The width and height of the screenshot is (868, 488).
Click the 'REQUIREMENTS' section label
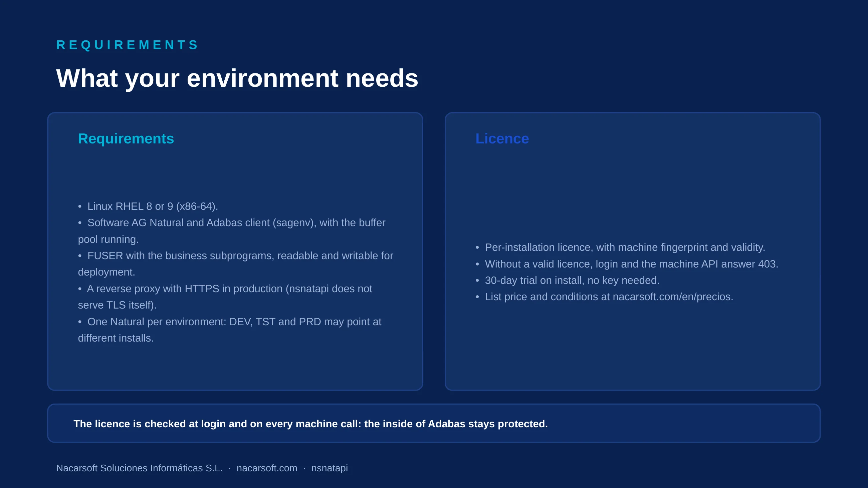(x=128, y=45)
